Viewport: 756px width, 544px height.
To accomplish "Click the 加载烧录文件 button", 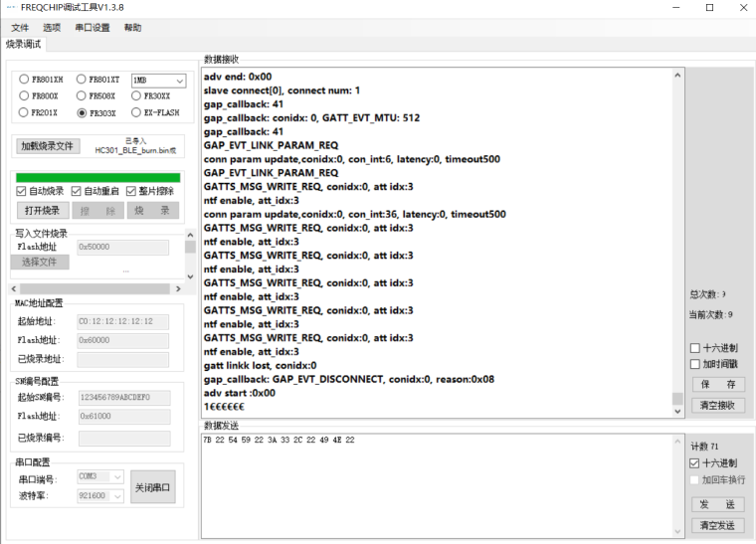I will coord(47,146).
